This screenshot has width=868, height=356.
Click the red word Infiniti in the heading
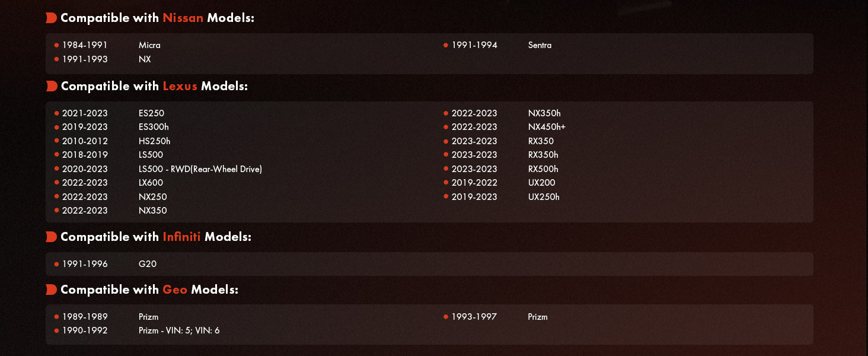pyautogui.click(x=181, y=237)
